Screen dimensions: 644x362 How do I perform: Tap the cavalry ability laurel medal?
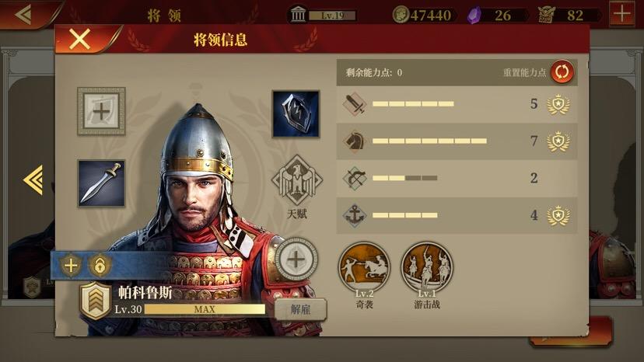tap(558, 141)
